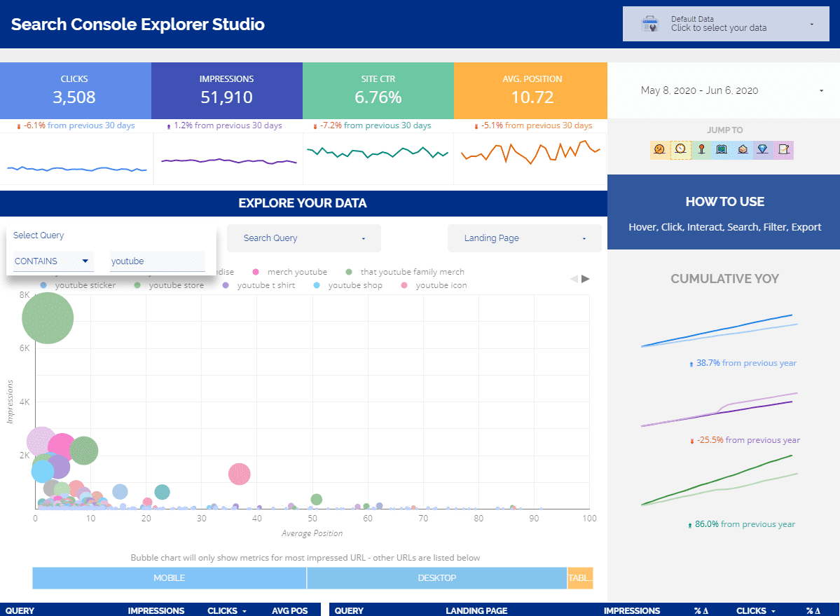The image size is (840, 616).
Task: Click the large green bubble in chart
Action: pos(48,318)
